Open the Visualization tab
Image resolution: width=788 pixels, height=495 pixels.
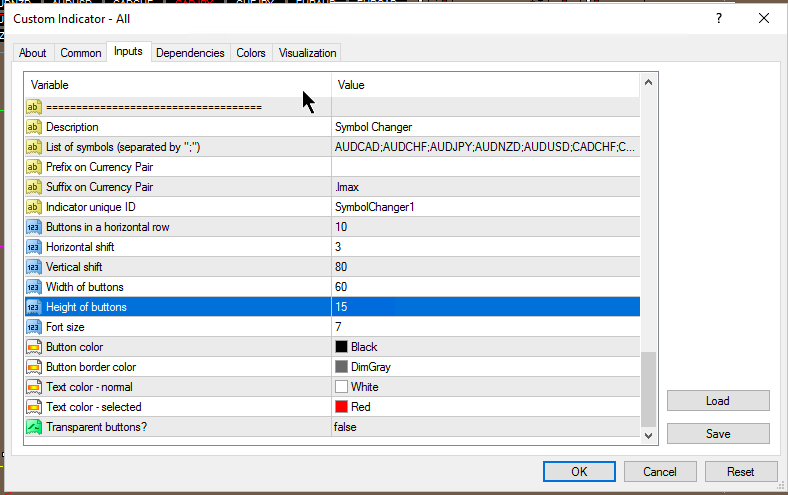click(x=308, y=53)
